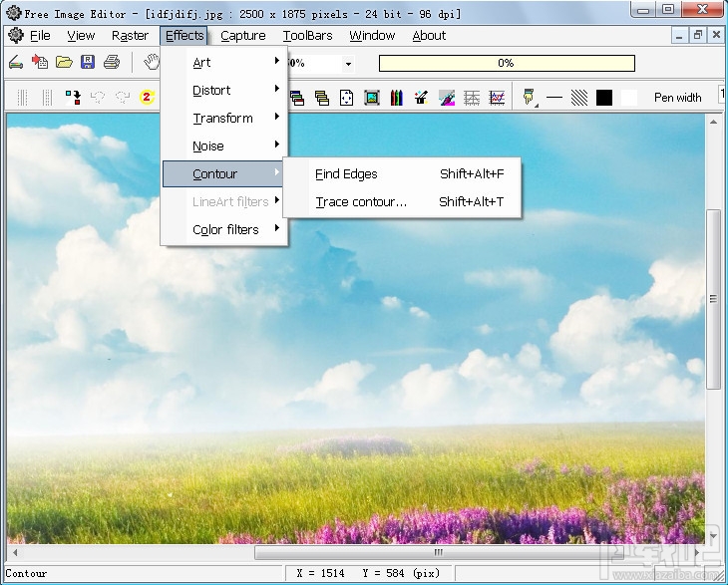728x585 pixels.
Task: Click the color gradient brush icon
Action: click(447, 98)
